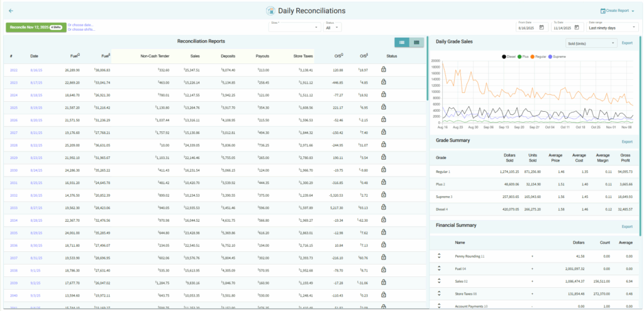Click reorder arrows beside Penny Rounding
The height and width of the screenshot is (311, 644).
coord(440,256)
